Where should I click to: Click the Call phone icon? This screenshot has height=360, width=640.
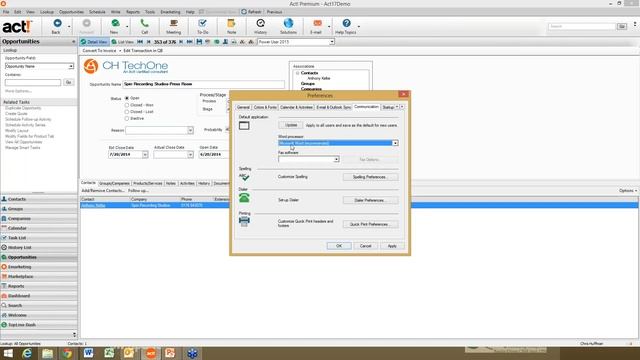pyautogui.click(x=144, y=23)
